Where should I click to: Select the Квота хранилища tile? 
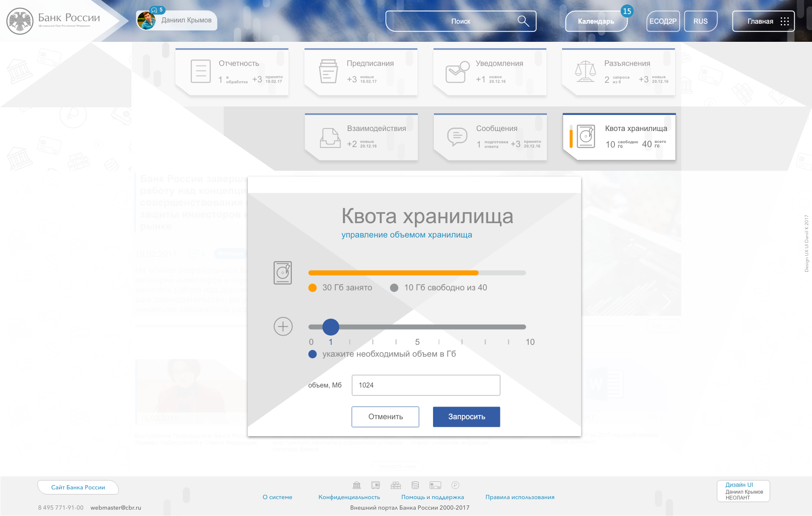point(619,137)
